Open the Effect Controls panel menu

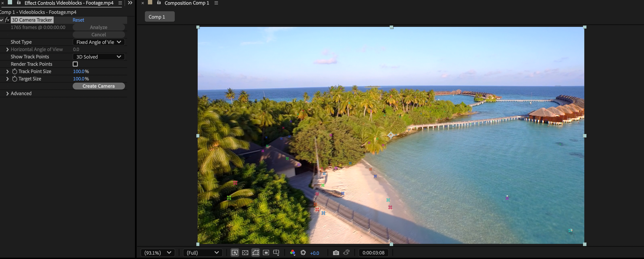(x=120, y=3)
